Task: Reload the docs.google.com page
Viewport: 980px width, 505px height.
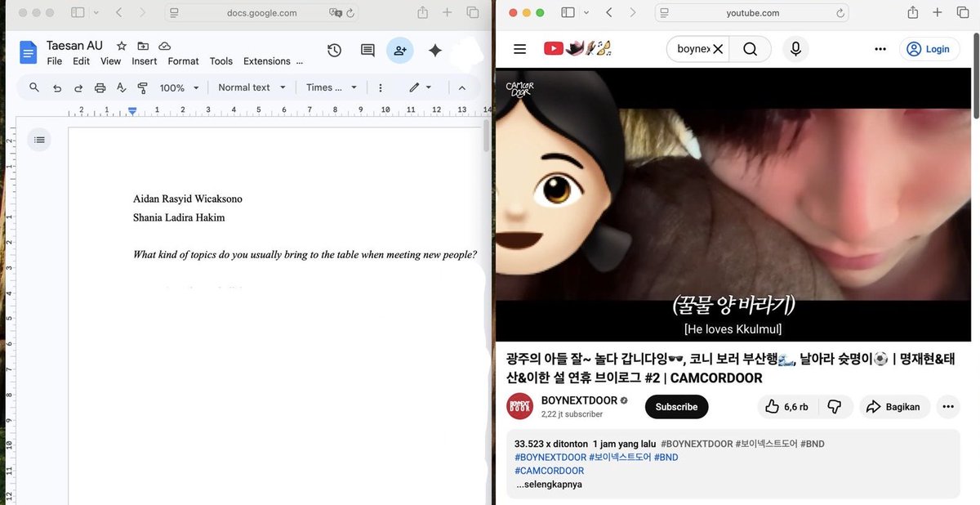Action: 350,12
